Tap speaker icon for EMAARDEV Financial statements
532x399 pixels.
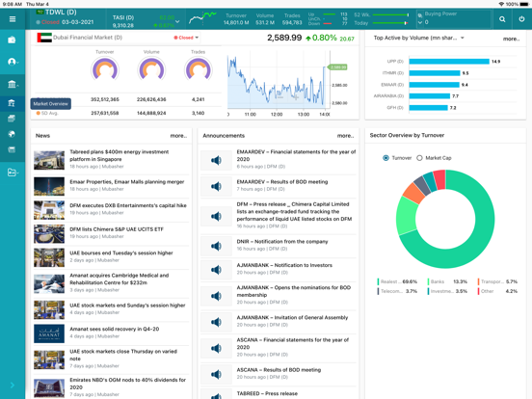click(216, 160)
